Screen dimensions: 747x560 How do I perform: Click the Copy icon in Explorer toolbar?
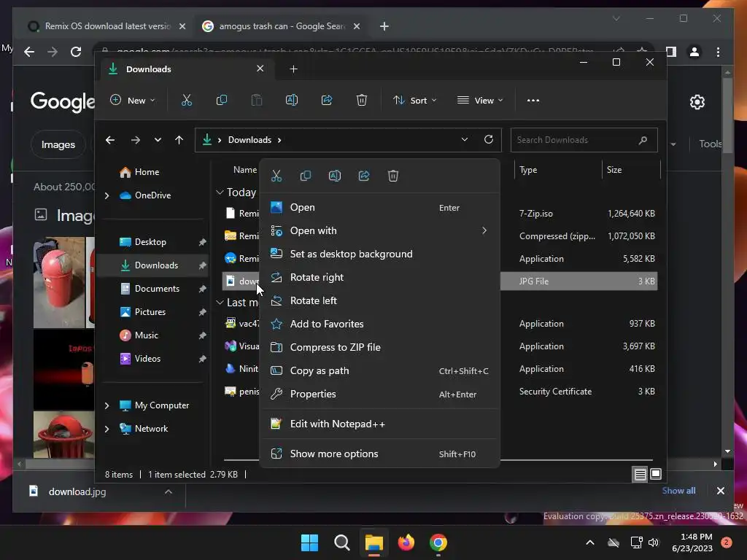tap(222, 100)
